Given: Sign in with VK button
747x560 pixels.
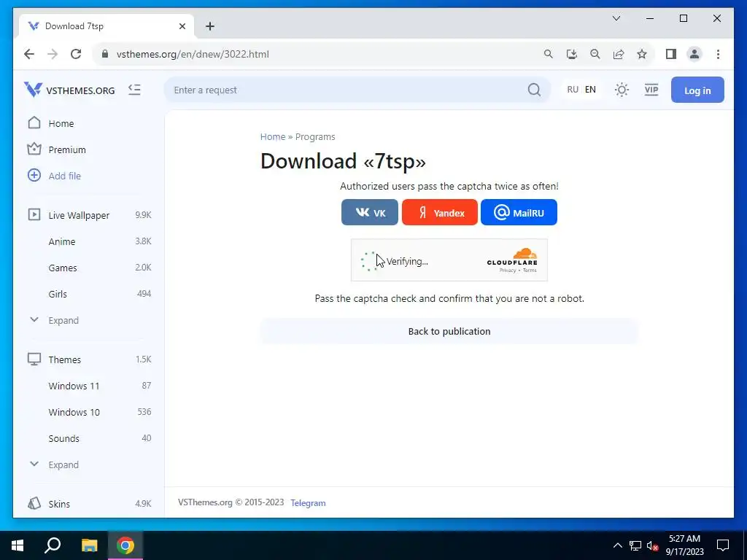Looking at the screenshot, I should pos(370,212).
